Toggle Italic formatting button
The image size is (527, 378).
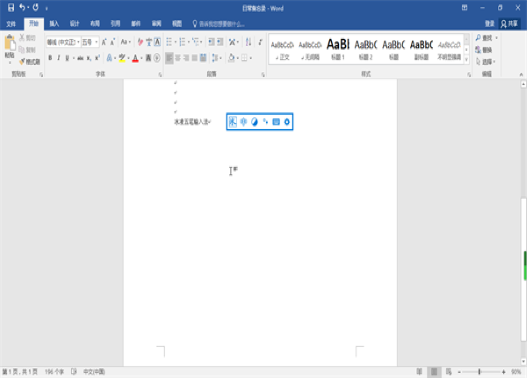pos(58,58)
